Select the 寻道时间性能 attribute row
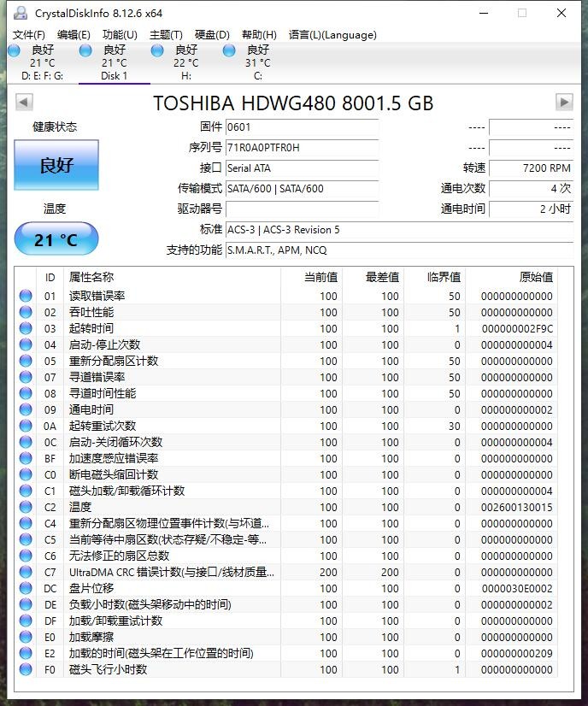 pyautogui.click(x=286, y=393)
